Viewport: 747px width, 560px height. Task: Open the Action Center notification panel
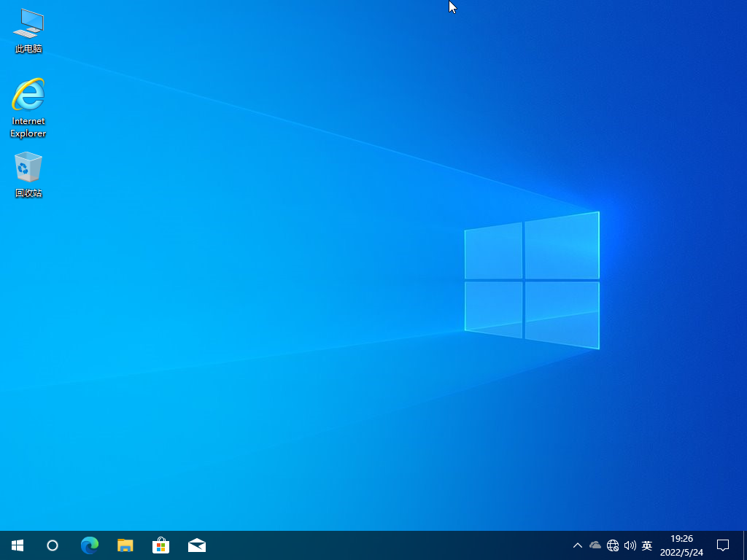[x=722, y=545]
